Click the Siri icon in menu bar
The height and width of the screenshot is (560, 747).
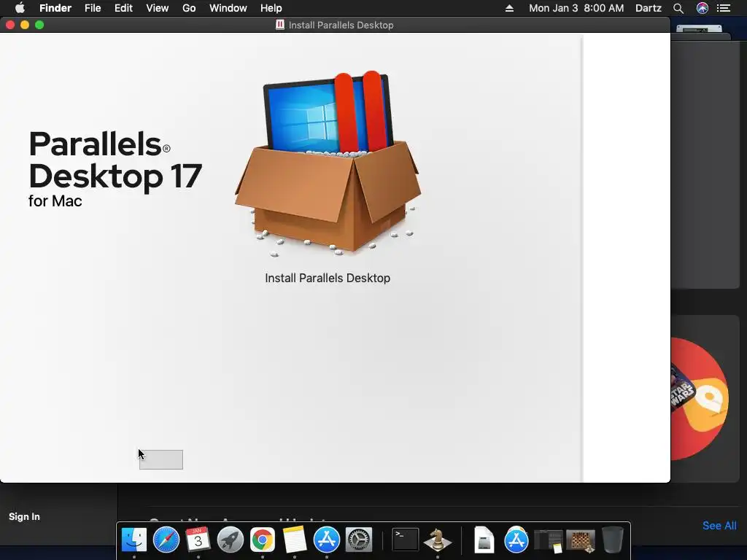pyautogui.click(x=703, y=8)
